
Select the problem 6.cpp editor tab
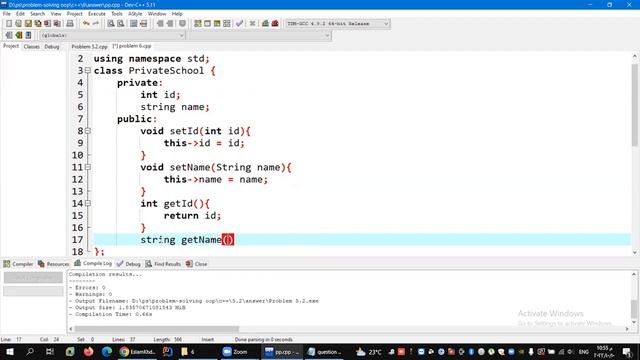point(132,46)
